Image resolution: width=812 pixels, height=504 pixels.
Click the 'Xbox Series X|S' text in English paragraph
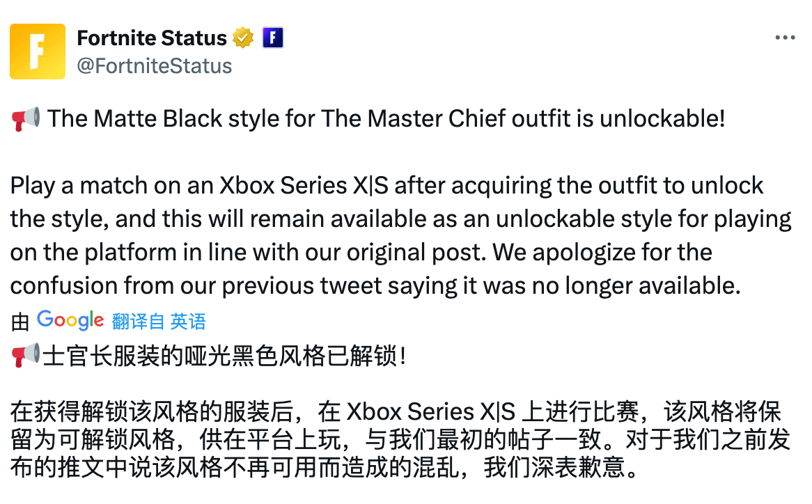click(x=304, y=186)
